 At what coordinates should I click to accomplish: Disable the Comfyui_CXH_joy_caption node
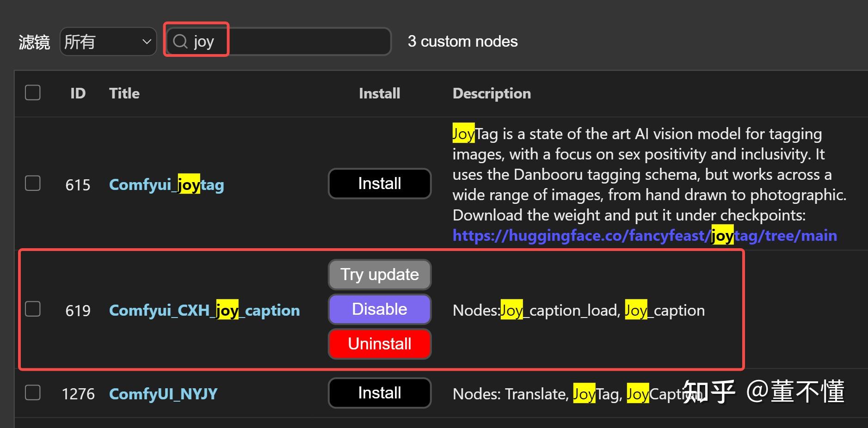point(379,309)
